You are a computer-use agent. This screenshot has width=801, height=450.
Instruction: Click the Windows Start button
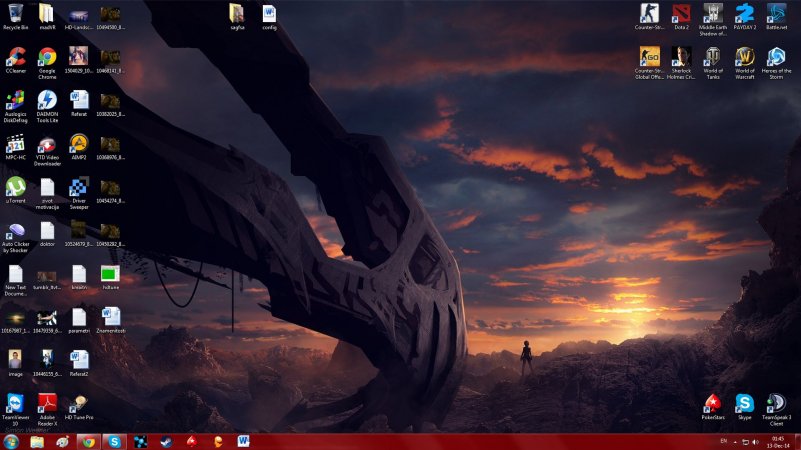pyautogui.click(x=11, y=441)
